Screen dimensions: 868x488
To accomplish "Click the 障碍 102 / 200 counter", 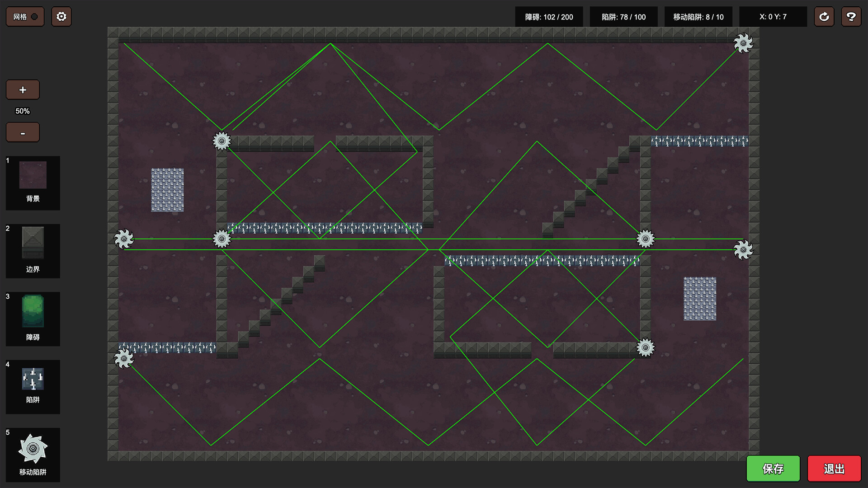I will click(549, 17).
